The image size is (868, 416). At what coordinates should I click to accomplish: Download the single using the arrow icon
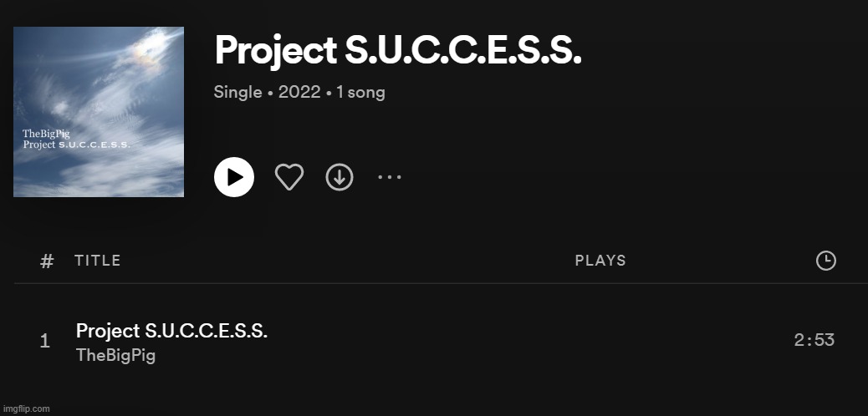[340, 177]
